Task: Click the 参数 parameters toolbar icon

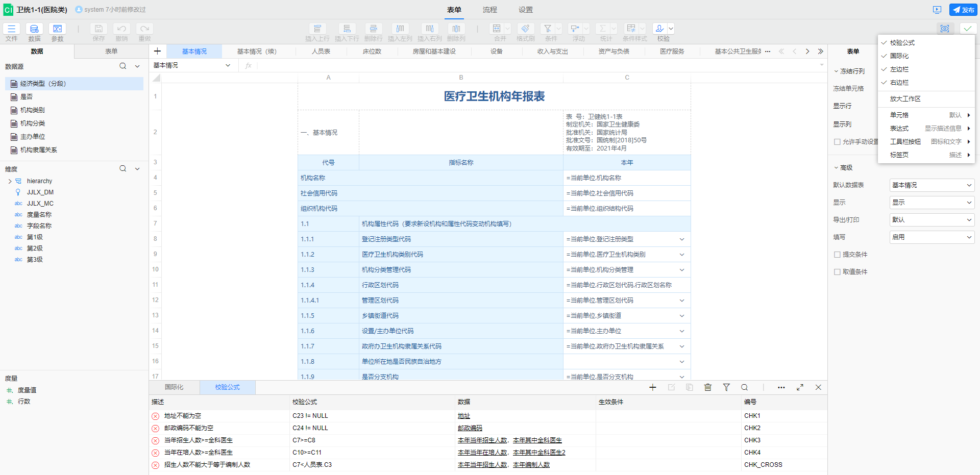Action: (x=57, y=29)
